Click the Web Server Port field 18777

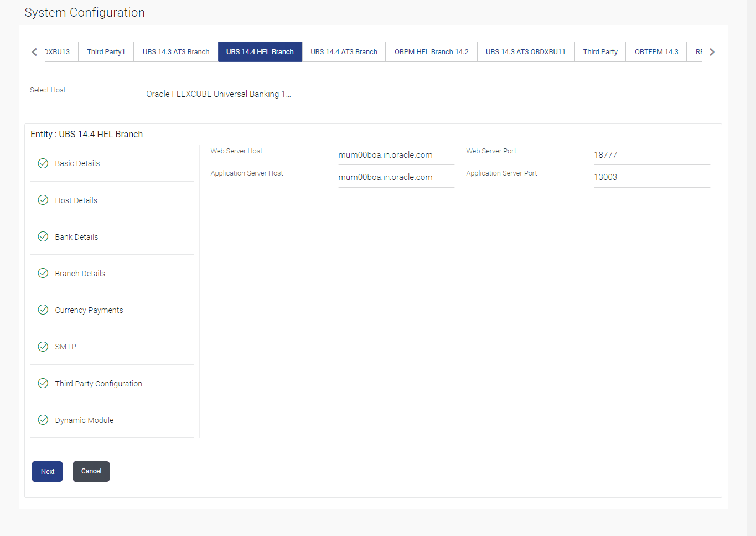(x=652, y=155)
